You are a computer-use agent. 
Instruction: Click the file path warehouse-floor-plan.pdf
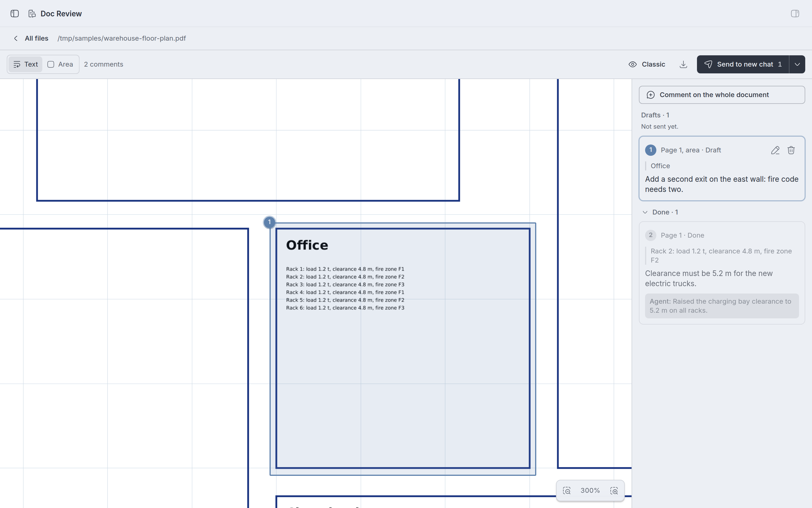click(122, 38)
